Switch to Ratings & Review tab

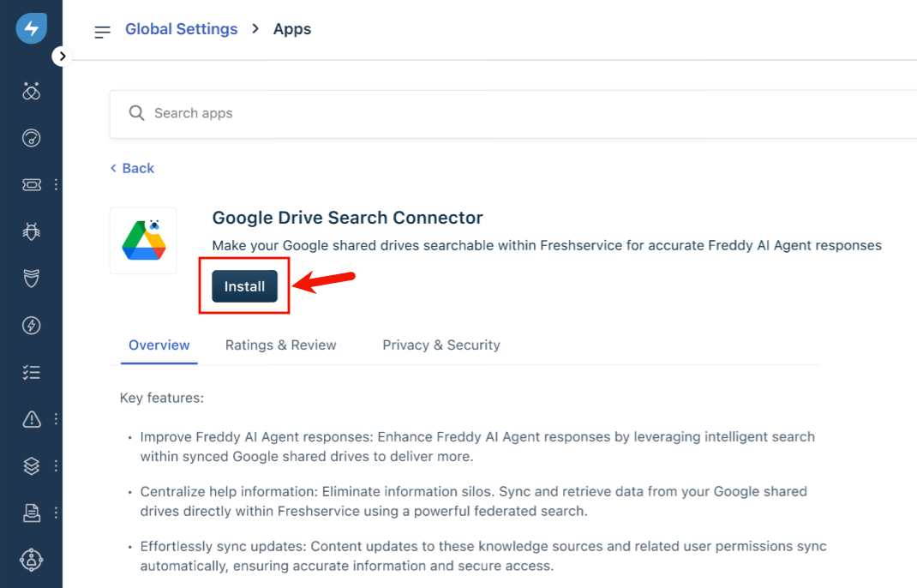pos(281,345)
